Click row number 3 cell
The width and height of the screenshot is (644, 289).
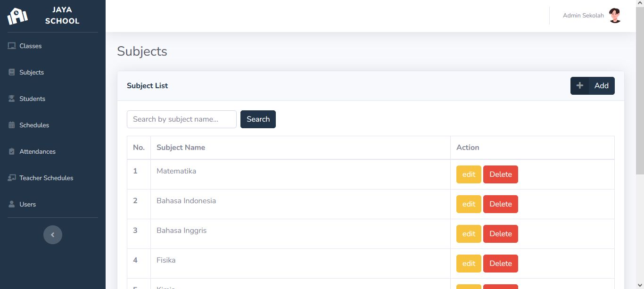click(x=139, y=234)
